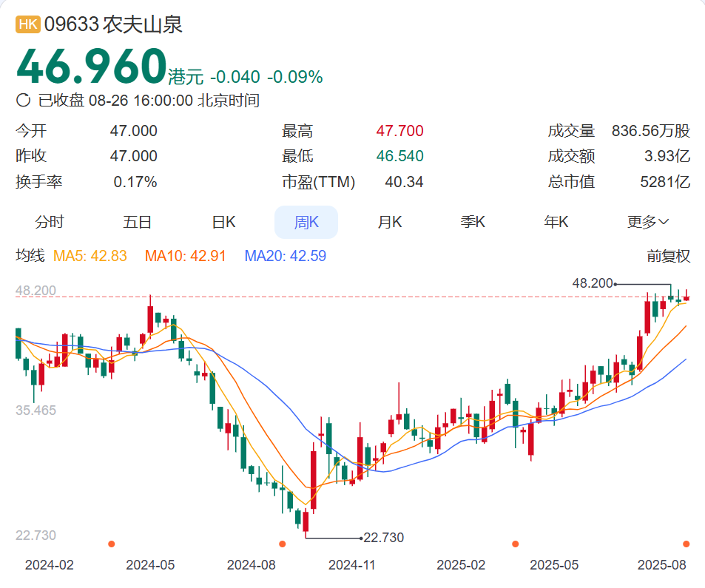Show the 年K yearly chart
This screenshot has height=588, width=705.
click(556, 222)
